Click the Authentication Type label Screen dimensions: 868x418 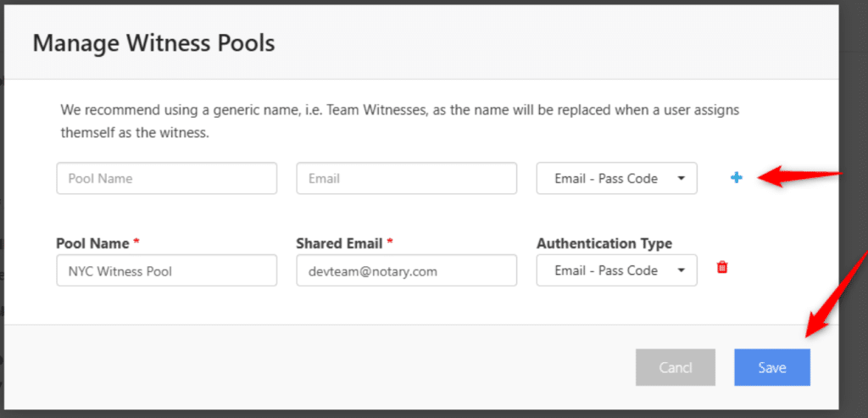(604, 243)
